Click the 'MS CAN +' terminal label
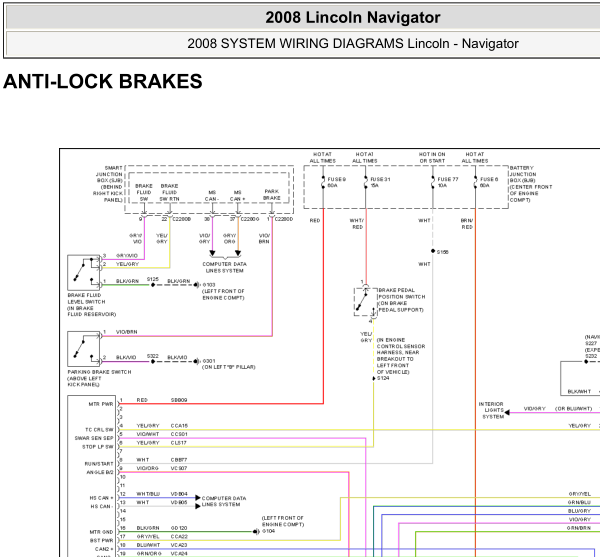 coord(238,196)
